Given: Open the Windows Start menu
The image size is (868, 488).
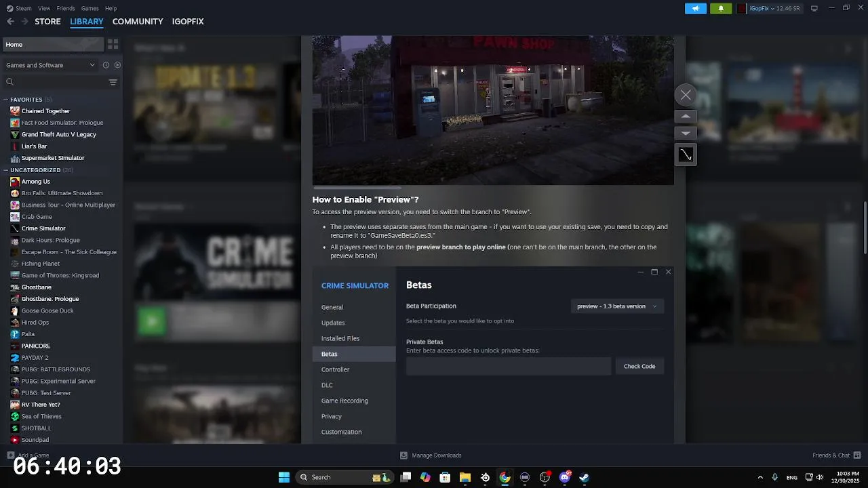Looking at the screenshot, I should (x=284, y=477).
